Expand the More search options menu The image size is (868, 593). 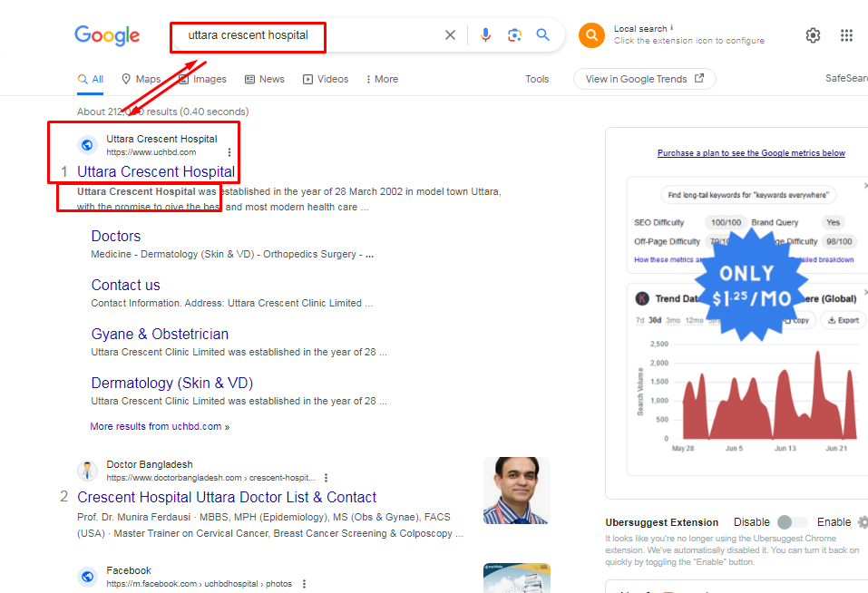tap(382, 79)
